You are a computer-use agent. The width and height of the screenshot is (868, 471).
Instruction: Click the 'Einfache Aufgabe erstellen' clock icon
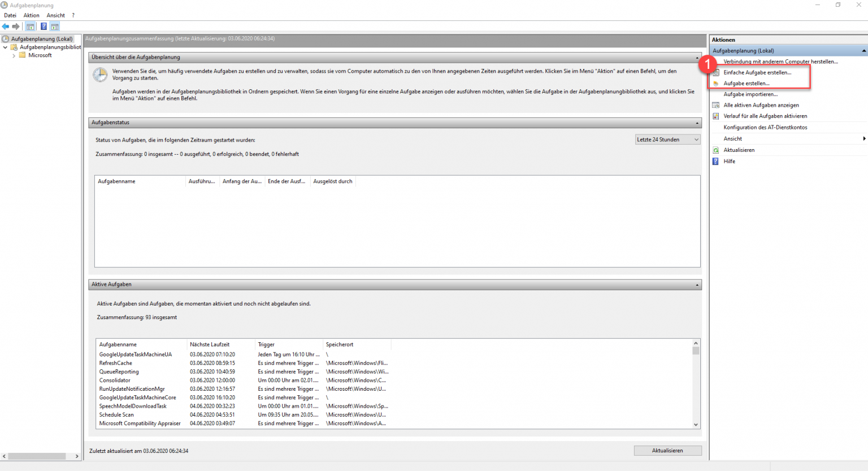tap(715, 72)
